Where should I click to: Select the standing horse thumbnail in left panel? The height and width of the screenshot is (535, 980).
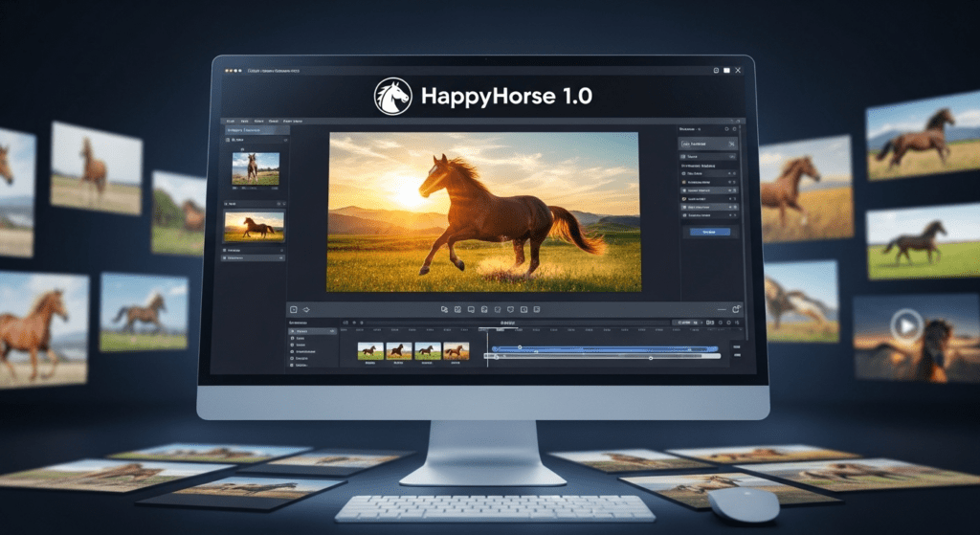pos(256,168)
